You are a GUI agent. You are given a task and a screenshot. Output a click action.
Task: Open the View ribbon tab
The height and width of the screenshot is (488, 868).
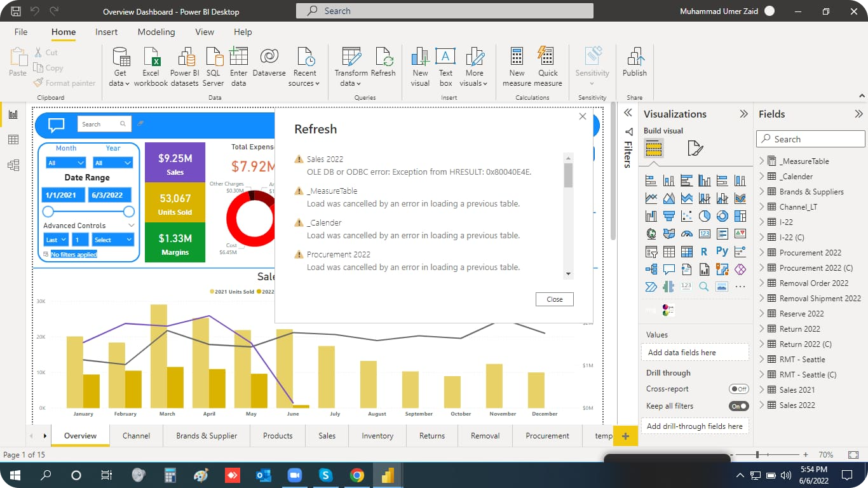click(x=205, y=32)
